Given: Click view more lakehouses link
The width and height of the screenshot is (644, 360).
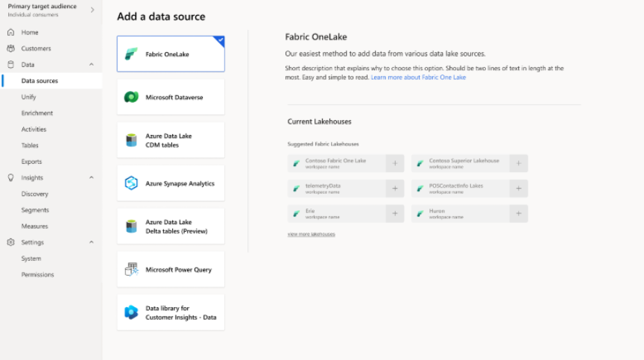Looking at the screenshot, I should click(x=311, y=234).
